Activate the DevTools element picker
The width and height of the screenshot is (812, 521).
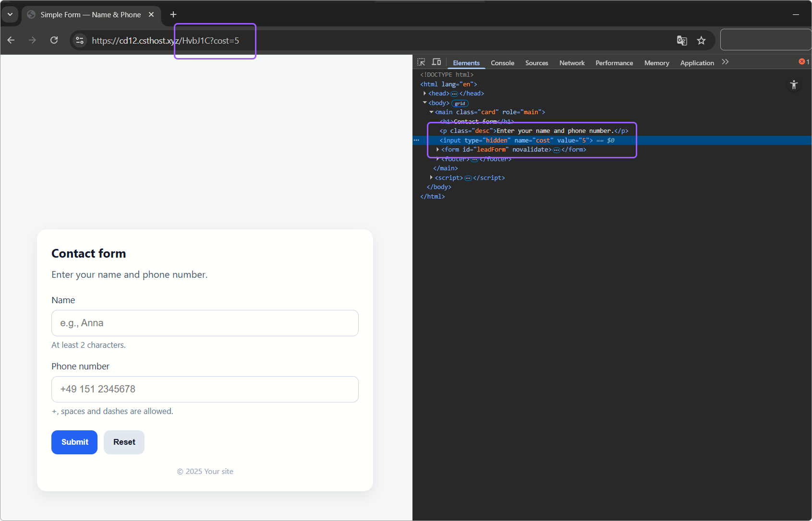pos(421,62)
